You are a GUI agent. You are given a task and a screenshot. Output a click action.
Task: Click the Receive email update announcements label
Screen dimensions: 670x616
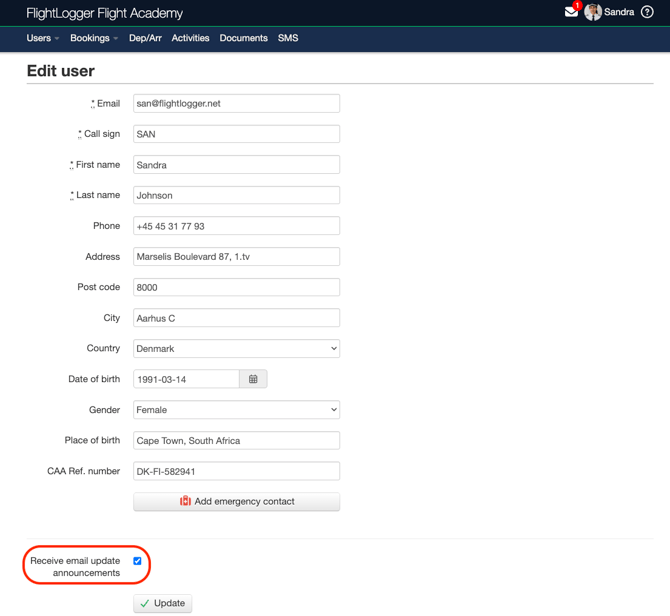point(75,566)
